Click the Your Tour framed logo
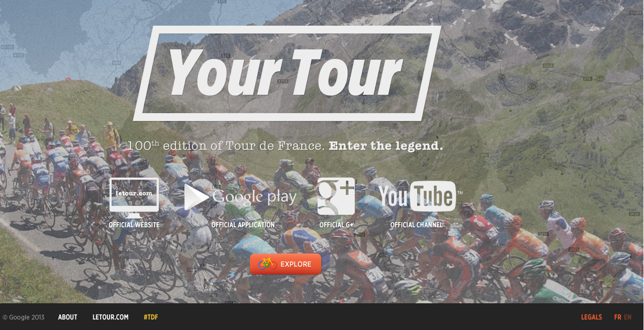Screen dimensions: 644x330 tap(287, 73)
